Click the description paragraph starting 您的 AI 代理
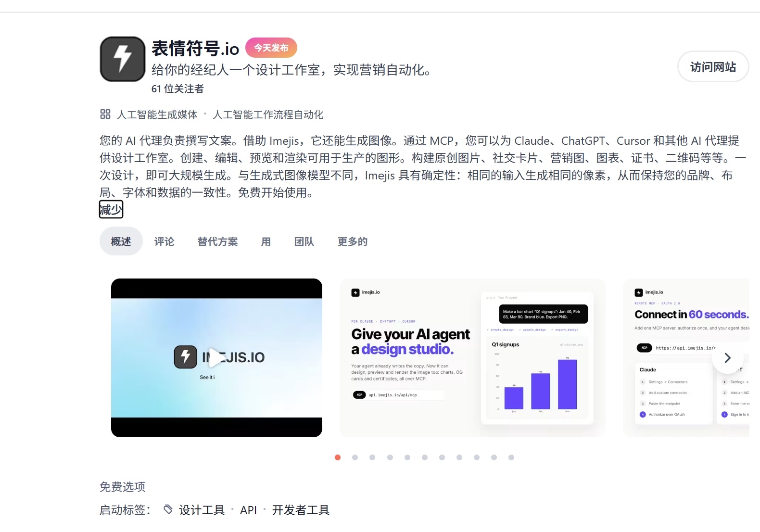The image size is (760, 532). point(423,166)
